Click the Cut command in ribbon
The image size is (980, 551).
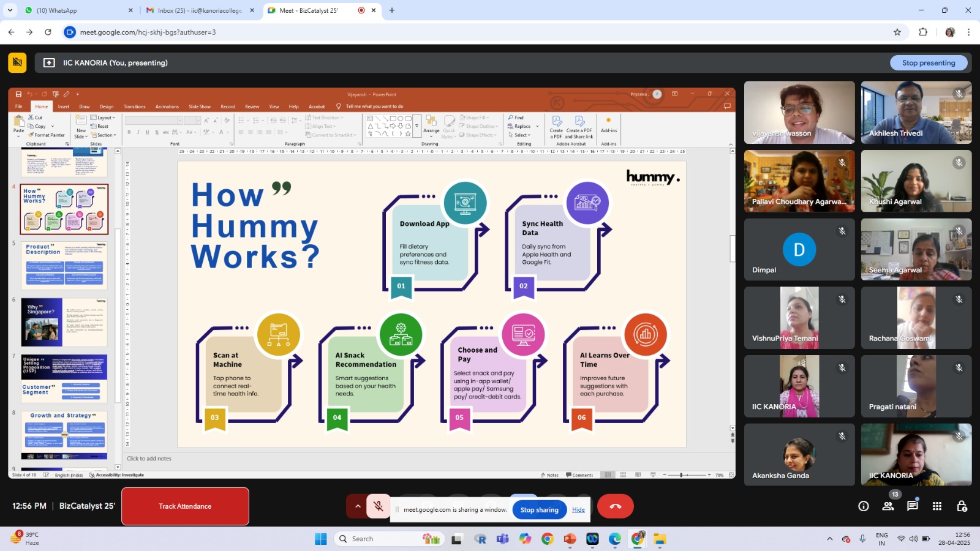(x=36, y=118)
